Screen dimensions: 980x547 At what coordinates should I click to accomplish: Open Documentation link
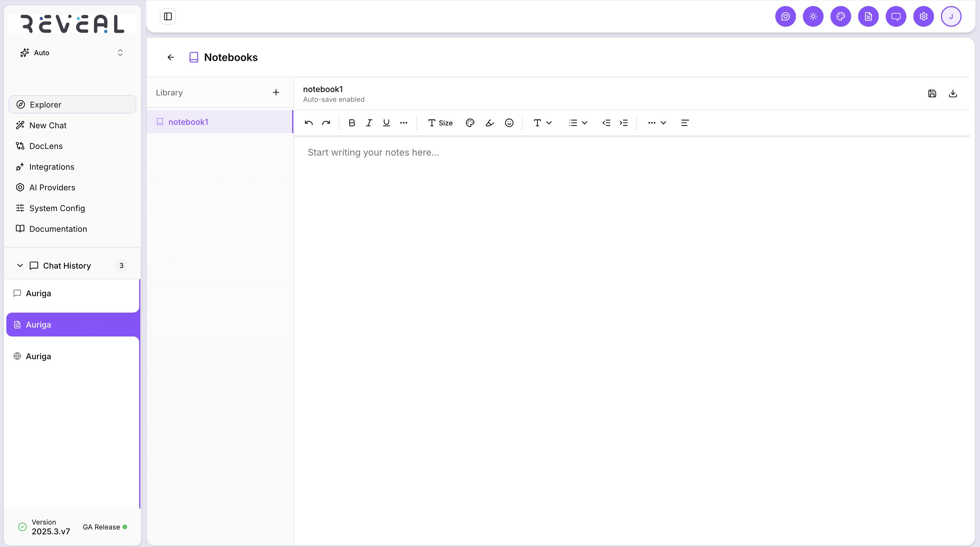coord(72,229)
